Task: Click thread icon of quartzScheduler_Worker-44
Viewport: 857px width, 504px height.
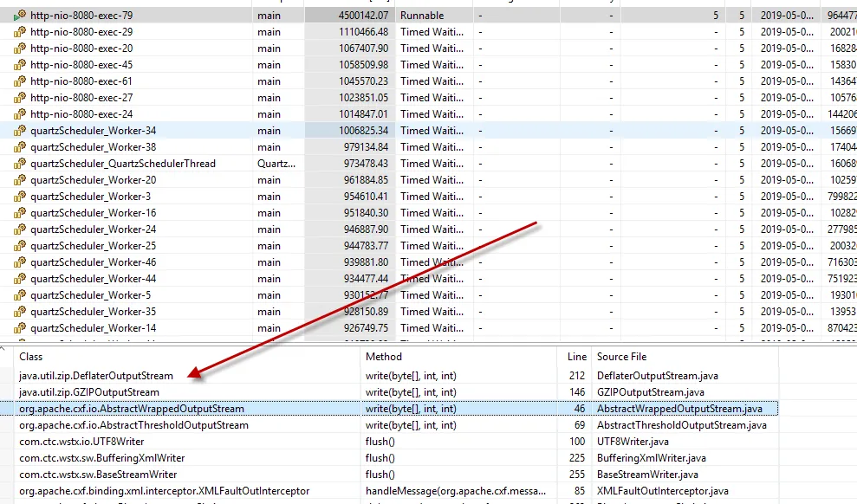Action: [20, 279]
